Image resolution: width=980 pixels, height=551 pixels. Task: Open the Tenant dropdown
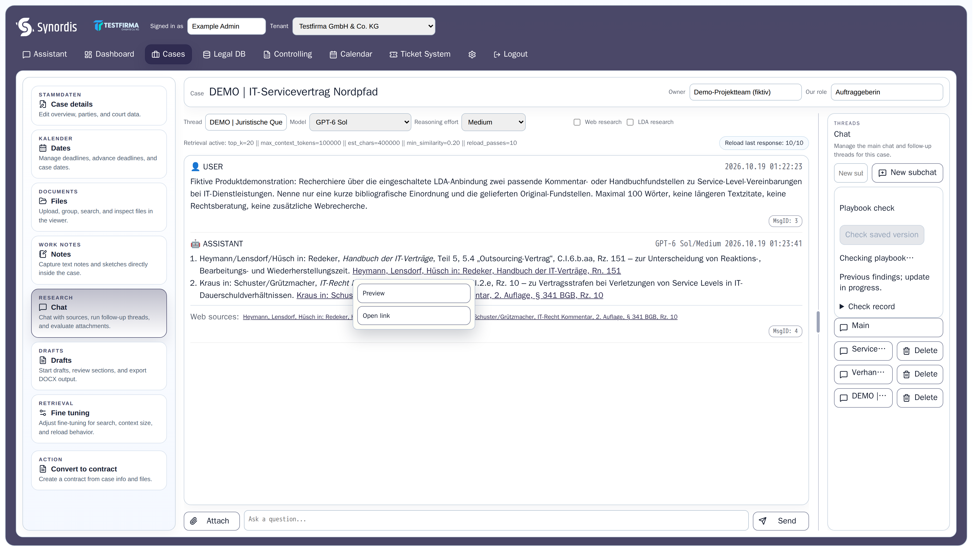click(366, 27)
